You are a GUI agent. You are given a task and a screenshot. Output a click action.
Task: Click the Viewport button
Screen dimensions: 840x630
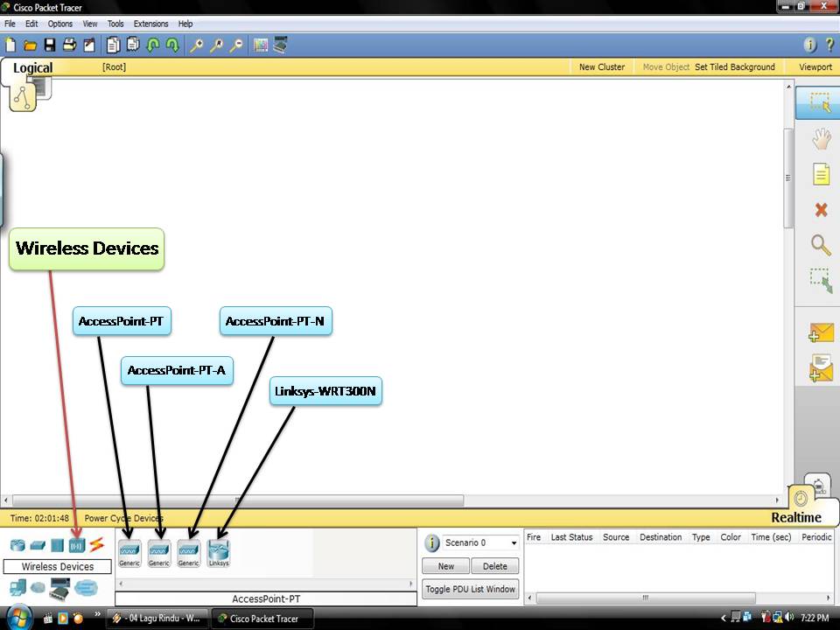click(815, 67)
